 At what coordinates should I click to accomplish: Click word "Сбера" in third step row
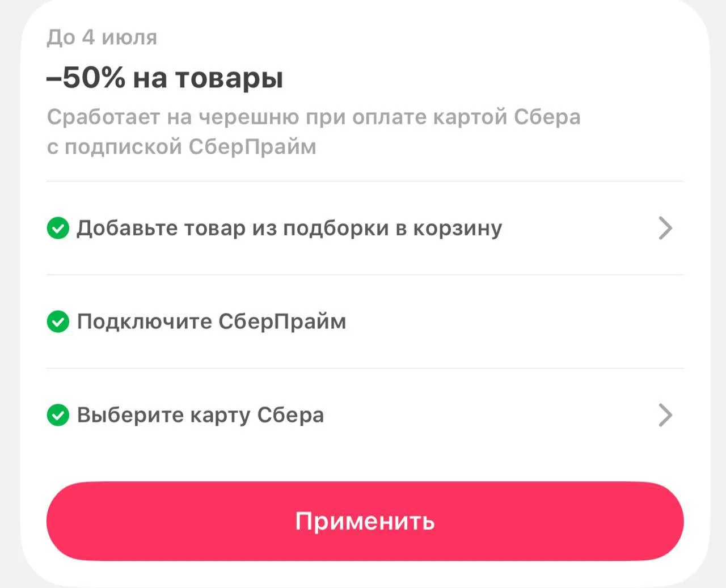tap(290, 415)
